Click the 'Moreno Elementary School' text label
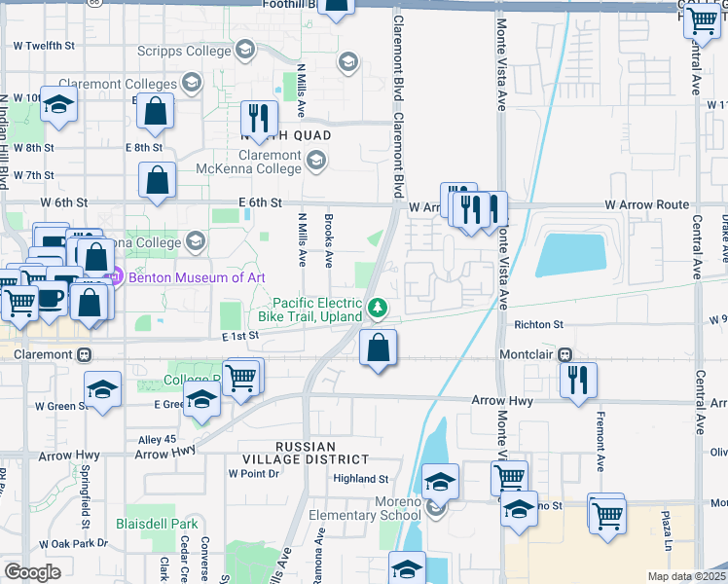 click(x=365, y=509)
